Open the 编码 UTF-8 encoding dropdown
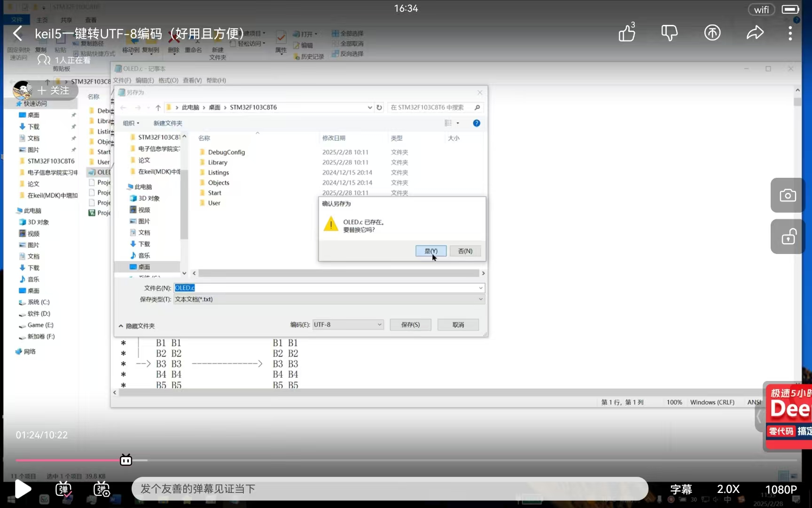Image resolution: width=812 pixels, height=508 pixels. click(348, 325)
